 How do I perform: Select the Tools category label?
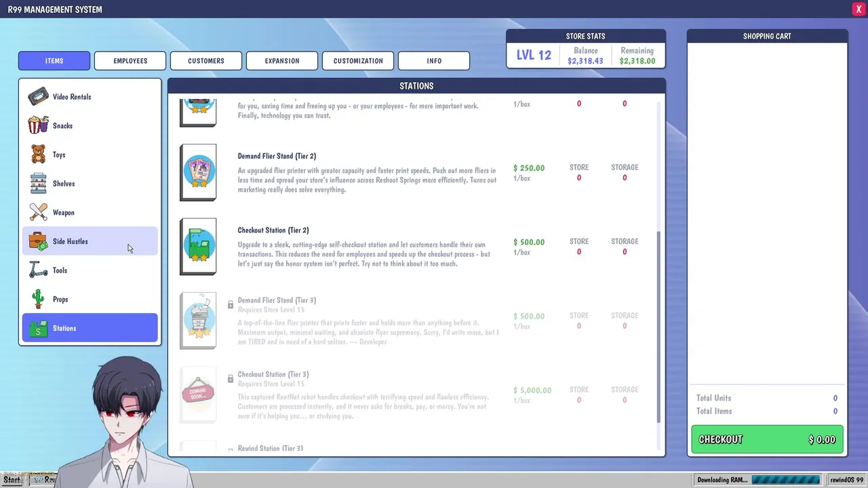(60, 270)
